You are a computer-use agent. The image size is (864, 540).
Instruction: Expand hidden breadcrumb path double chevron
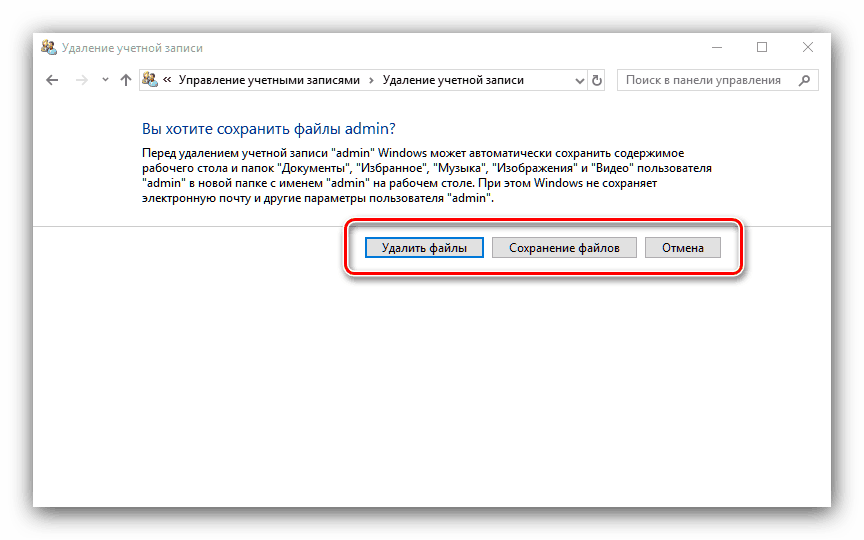pos(167,80)
